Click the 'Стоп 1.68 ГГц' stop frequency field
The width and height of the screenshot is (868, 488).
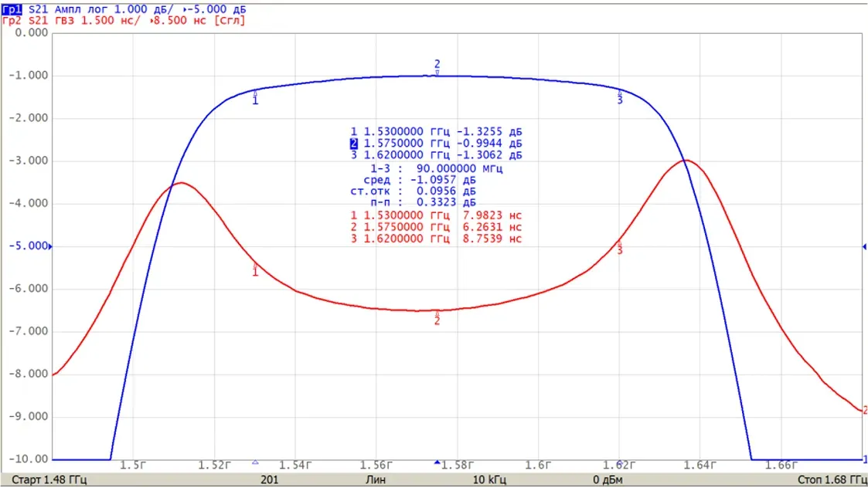(x=832, y=480)
